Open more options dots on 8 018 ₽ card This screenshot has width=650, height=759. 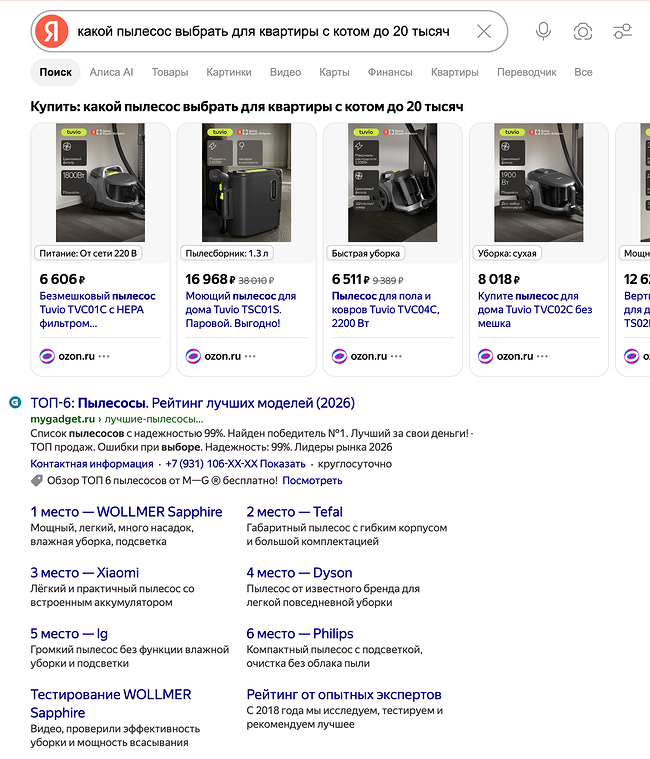point(542,356)
